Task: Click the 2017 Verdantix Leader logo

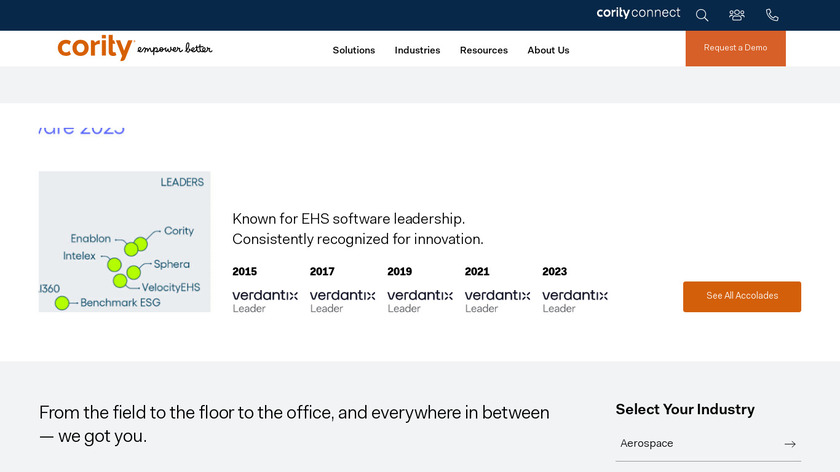Action: 342,300
